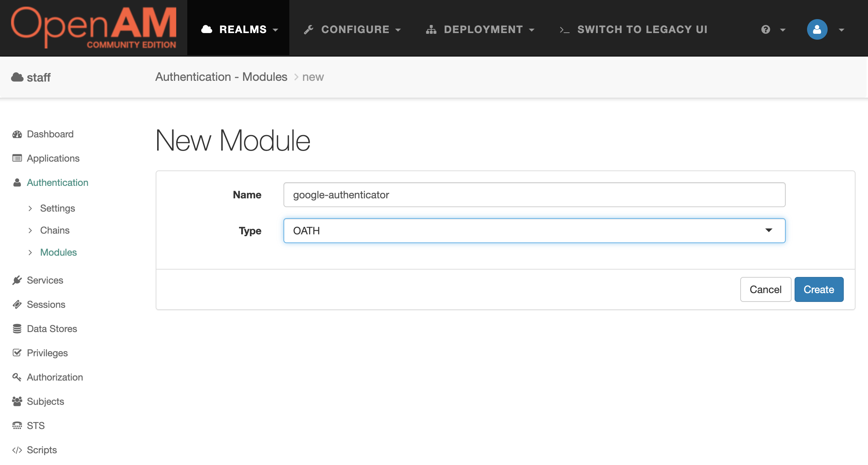Open the Type OATH dropdown
Viewport: 868px width, 465px height.
(534, 231)
